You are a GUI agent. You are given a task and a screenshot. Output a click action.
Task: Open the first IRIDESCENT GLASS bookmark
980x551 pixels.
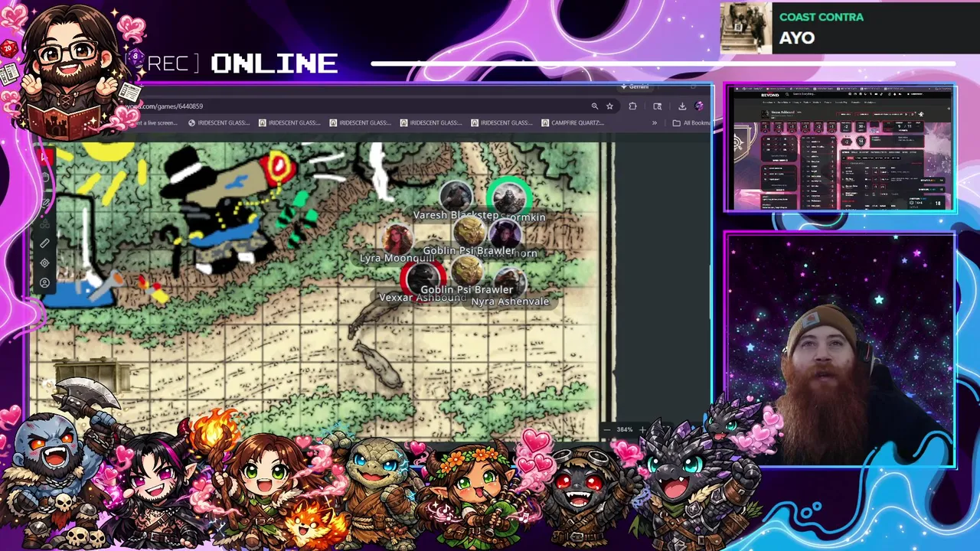(x=219, y=122)
